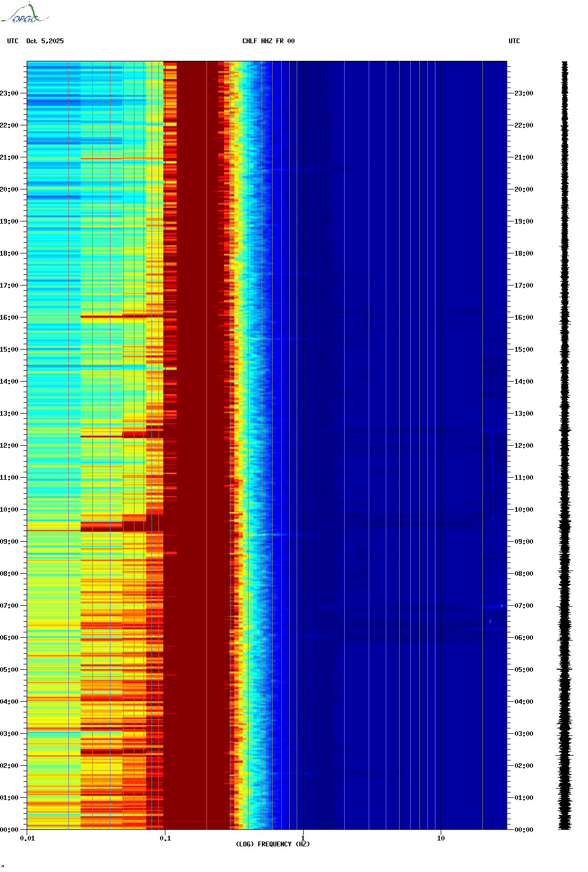Click the UTC label at top right
This screenshot has width=588, height=872.
(x=514, y=41)
